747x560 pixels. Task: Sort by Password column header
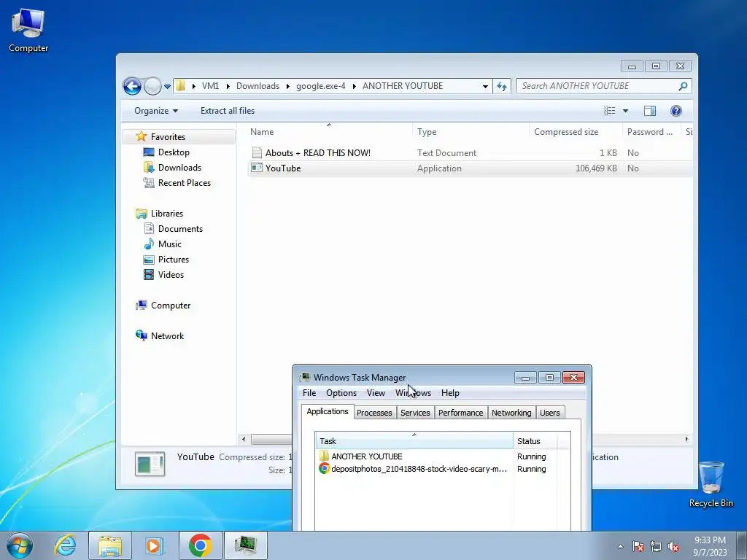[652, 132]
